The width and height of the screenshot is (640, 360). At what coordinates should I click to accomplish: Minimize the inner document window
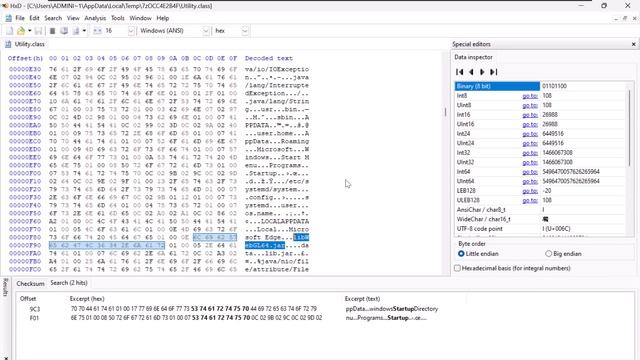[x=616, y=18]
